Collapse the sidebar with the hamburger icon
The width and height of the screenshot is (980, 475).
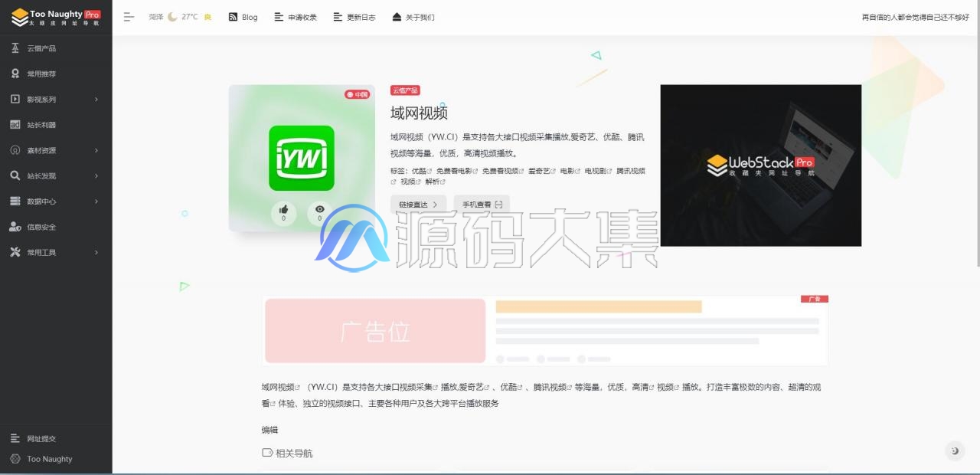[129, 17]
